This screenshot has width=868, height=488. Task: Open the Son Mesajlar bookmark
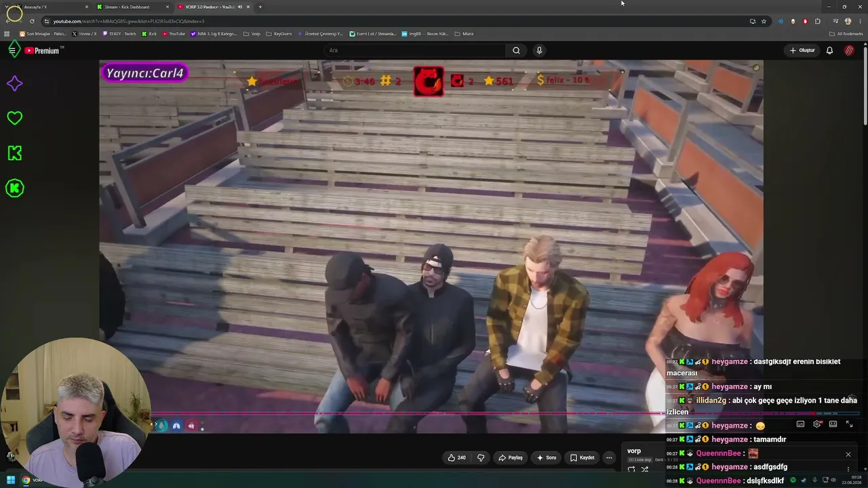[43, 33]
